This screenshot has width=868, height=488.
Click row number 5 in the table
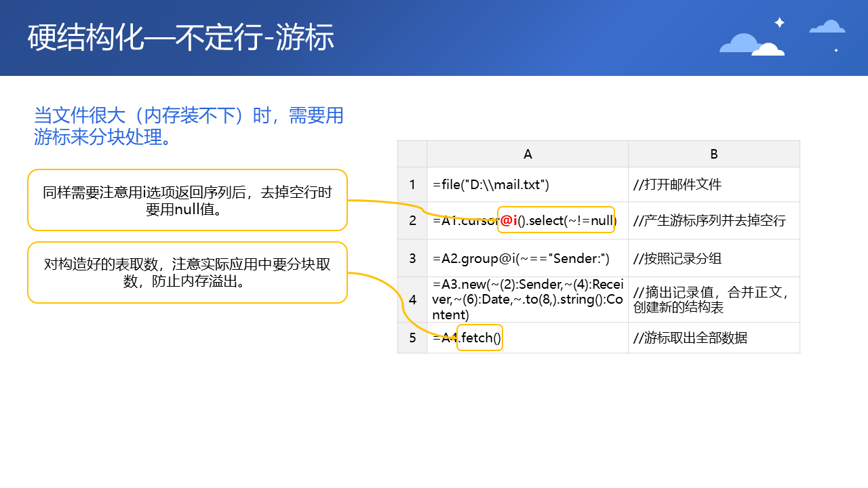click(x=412, y=338)
